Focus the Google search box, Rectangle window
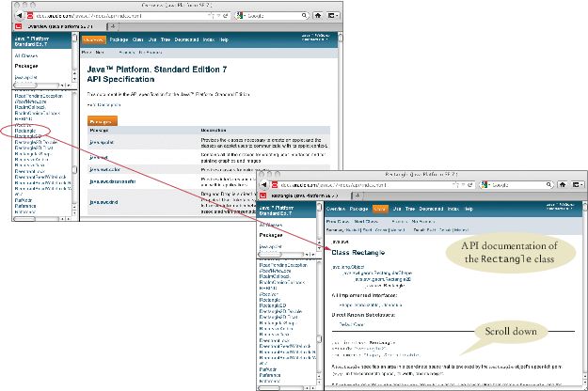The height and width of the screenshot is (391, 588). coord(518,184)
